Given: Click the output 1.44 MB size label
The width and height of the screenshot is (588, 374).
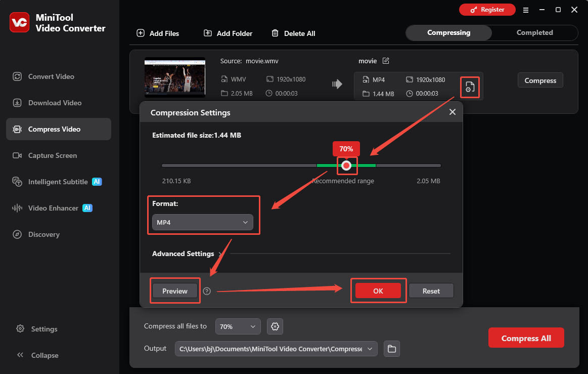Looking at the screenshot, I should [383, 94].
